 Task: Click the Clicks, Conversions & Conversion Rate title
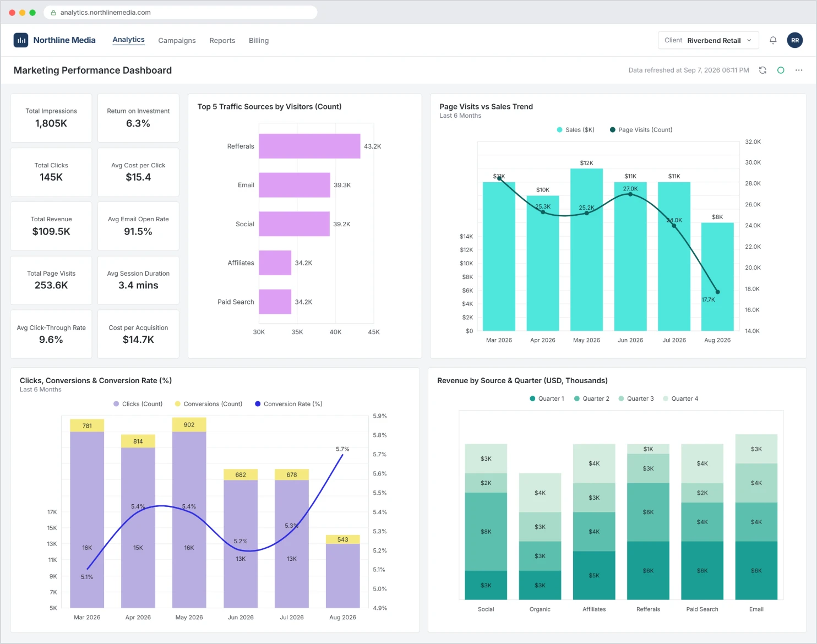coord(96,381)
